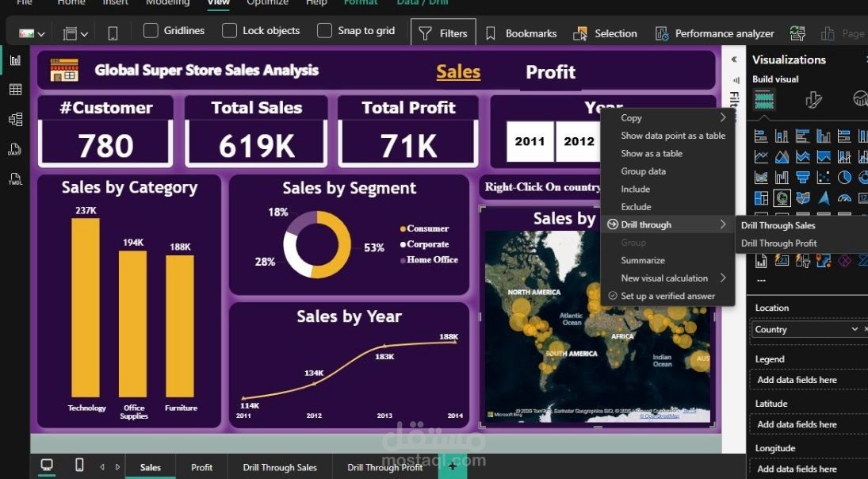Open Model view in left sidebar
Viewport: 868px width, 479px height.
coord(15,119)
